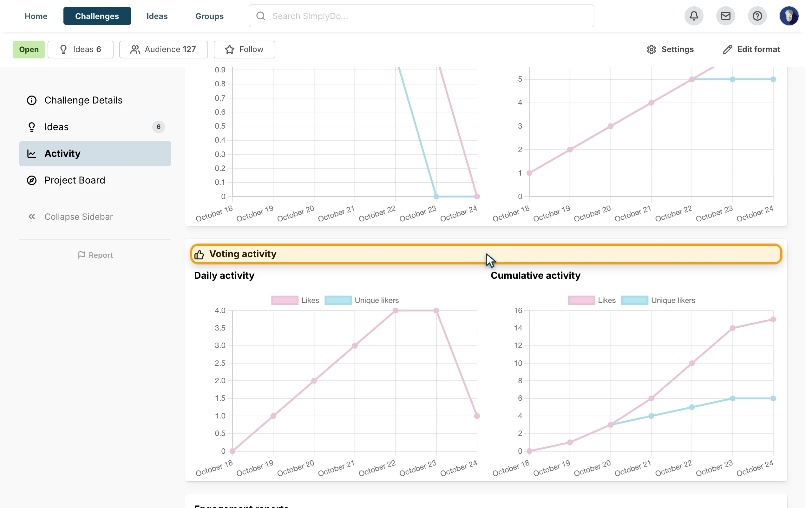Image resolution: width=812 pixels, height=508 pixels.
Task: Click the Voting activity section header
Action: point(486,254)
